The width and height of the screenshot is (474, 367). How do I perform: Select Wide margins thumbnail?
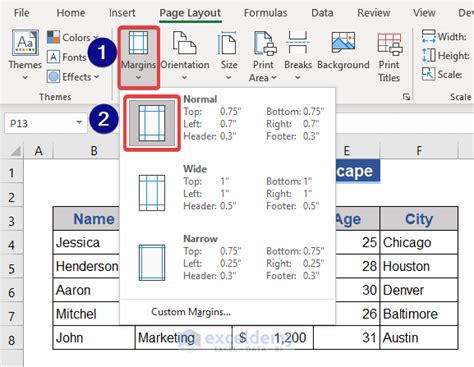point(152,193)
